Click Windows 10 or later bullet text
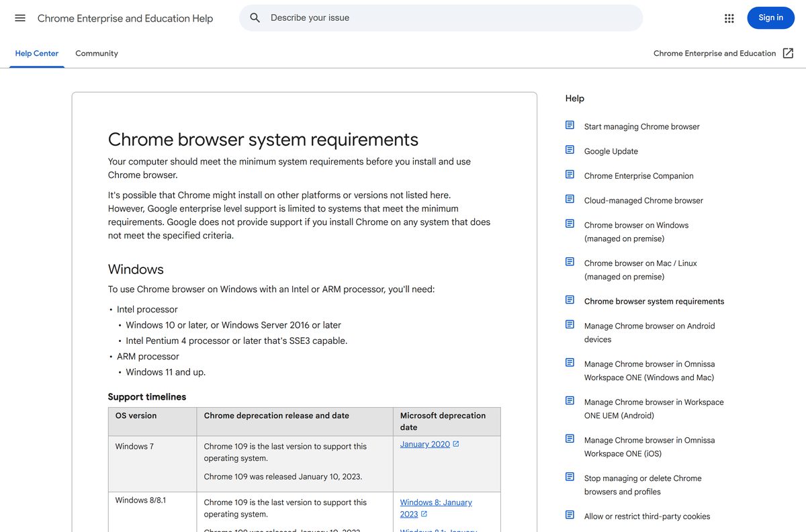Screen dimensions: 806x532 tap(234, 325)
